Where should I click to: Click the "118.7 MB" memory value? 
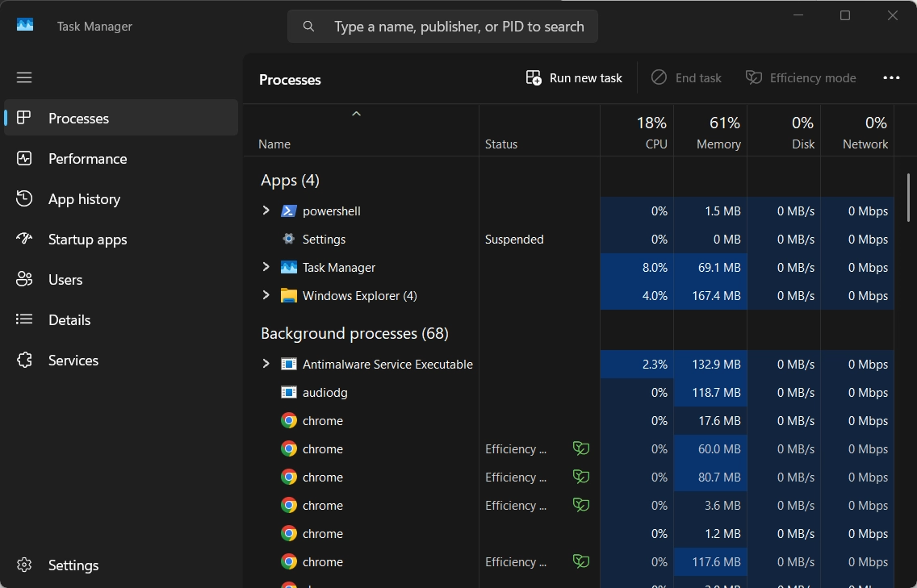[716, 392]
